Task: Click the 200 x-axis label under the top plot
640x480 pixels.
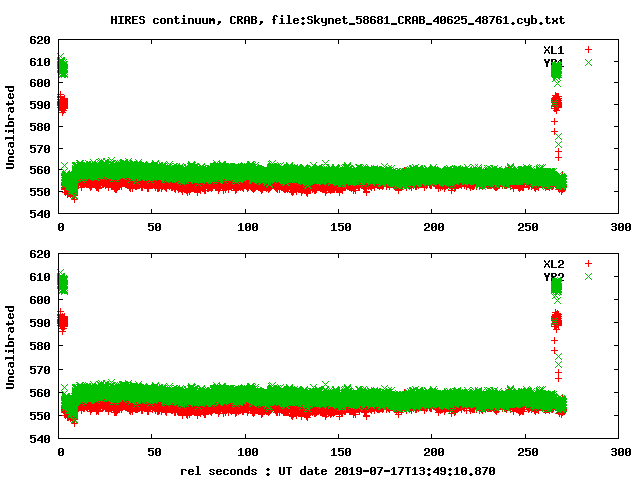Action: (434, 227)
